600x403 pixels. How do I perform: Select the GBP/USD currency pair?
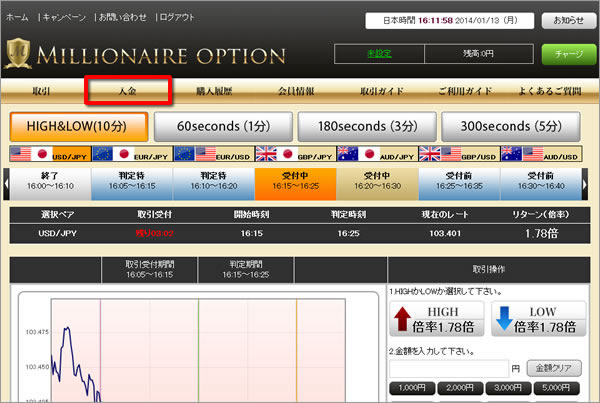click(460, 154)
